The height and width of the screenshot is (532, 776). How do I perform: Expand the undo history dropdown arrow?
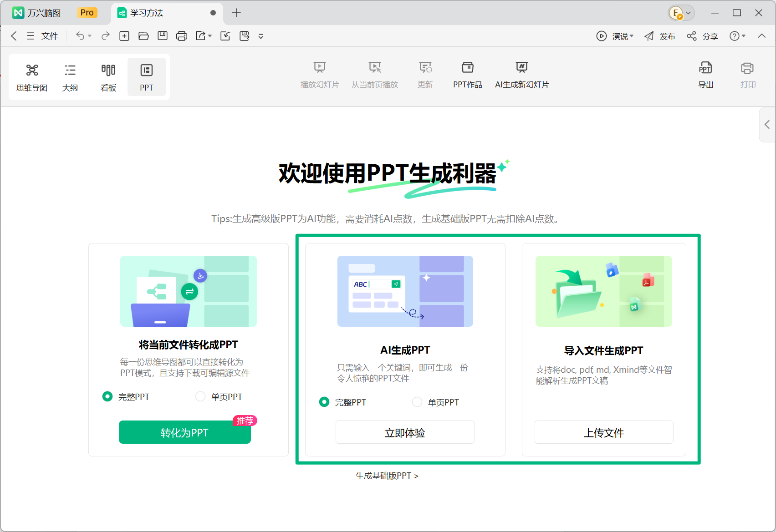90,36
